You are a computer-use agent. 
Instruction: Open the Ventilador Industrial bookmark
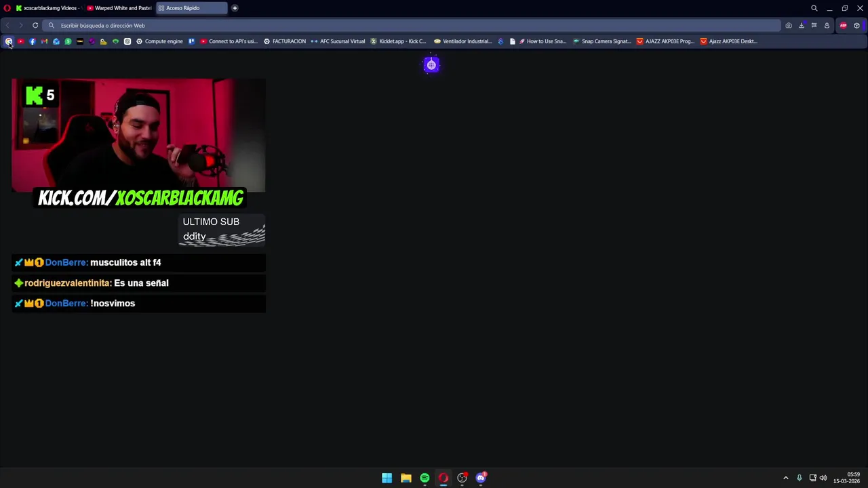pos(462,41)
